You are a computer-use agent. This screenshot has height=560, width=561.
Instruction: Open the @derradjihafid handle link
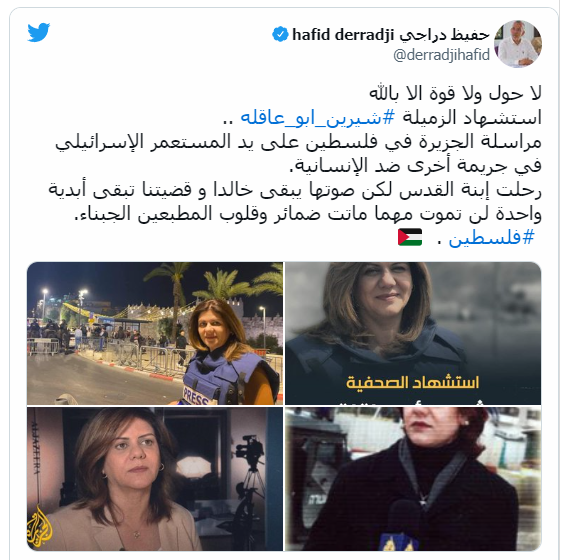tap(441, 55)
